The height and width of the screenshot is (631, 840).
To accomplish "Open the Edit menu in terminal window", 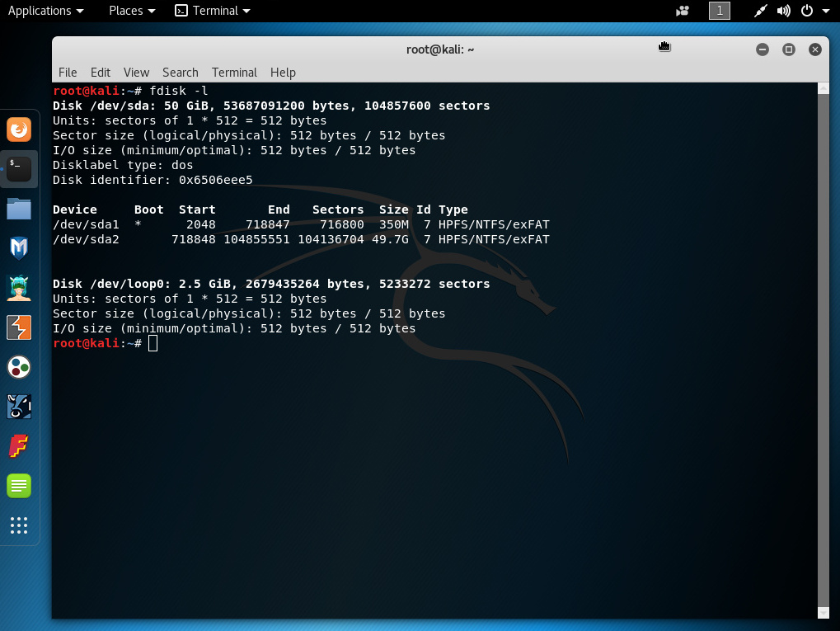I will tap(101, 73).
